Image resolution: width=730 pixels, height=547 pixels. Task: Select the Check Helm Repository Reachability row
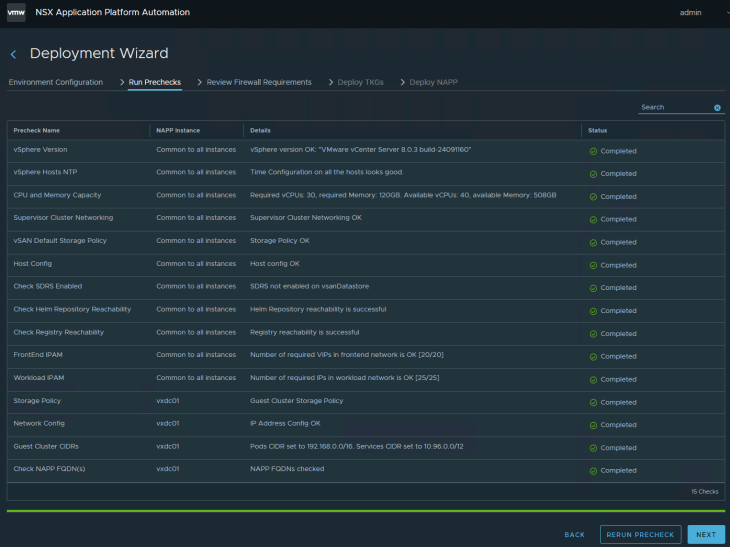71,309
